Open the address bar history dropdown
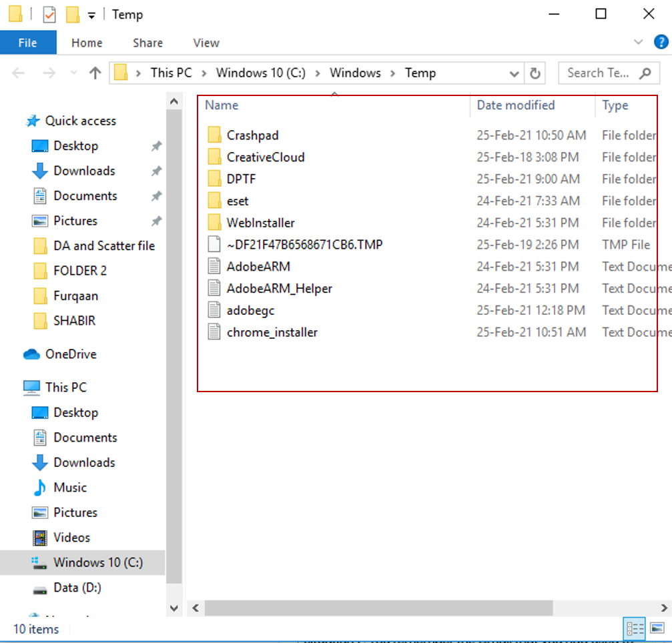Image resolution: width=672 pixels, height=643 pixels. pos(514,73)
